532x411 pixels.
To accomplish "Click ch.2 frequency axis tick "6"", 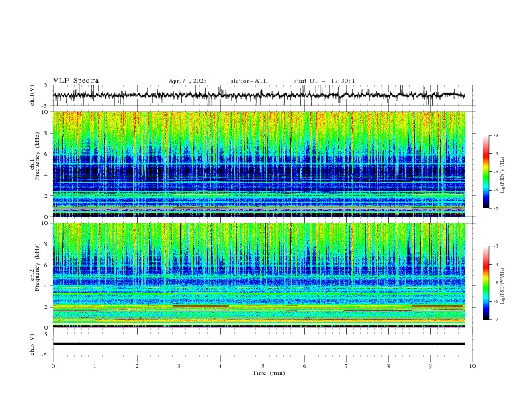I will point(48,265).
